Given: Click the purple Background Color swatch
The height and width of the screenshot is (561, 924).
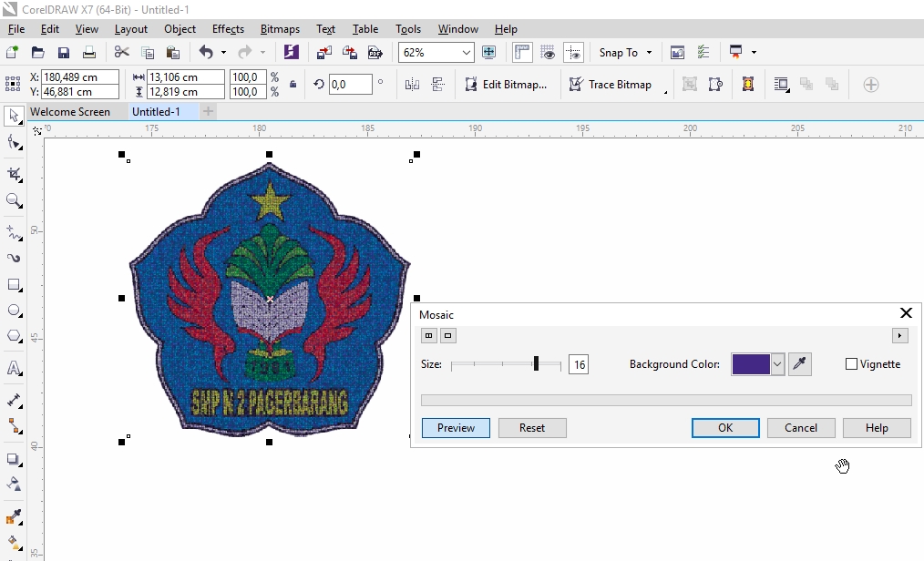Looking at the screenshot, I should point(751,364).
